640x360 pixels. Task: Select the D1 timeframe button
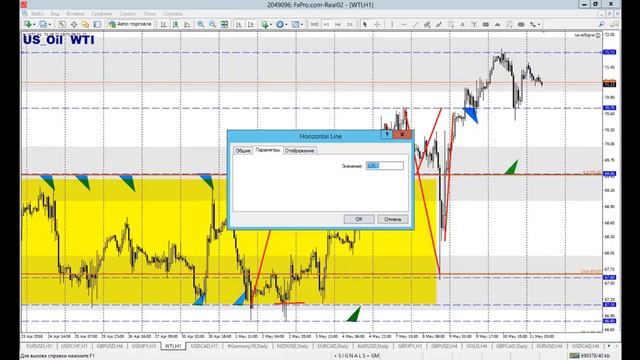[x=349, y=24]
